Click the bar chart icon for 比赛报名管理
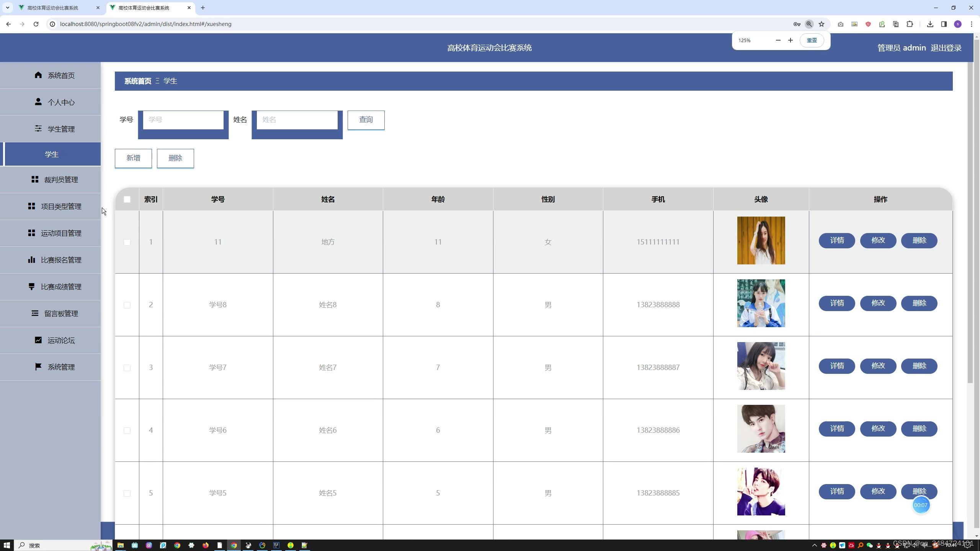The height and width of the screenshot is (551, 980). pos(31,260)
